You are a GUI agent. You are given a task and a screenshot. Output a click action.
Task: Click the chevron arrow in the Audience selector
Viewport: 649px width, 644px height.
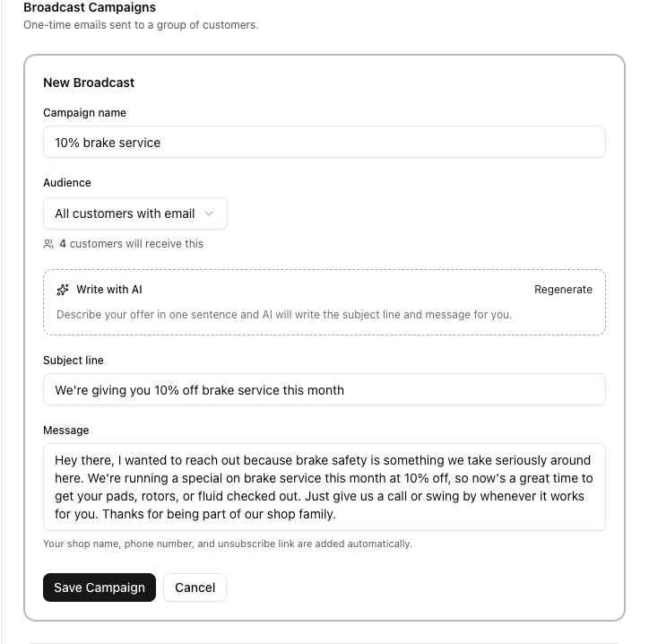pos(209,213)
